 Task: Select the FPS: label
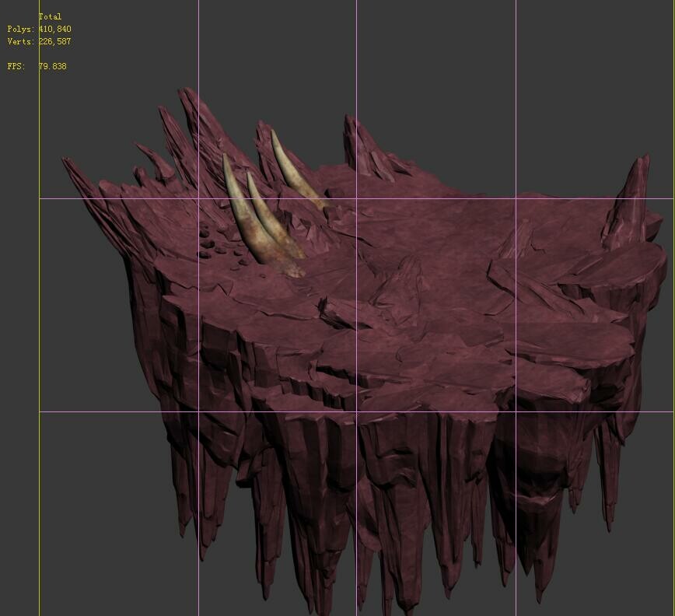(x=16, y=66)
